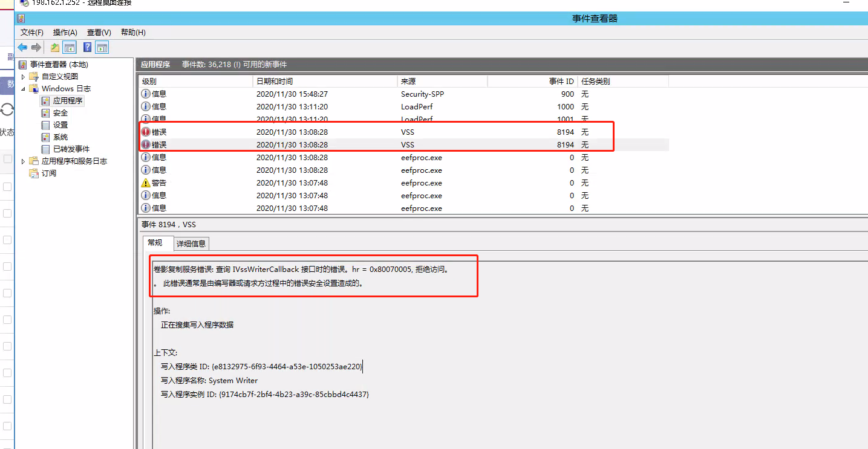
Task: Click event ID 1000 cell
Action: [566, 107]
